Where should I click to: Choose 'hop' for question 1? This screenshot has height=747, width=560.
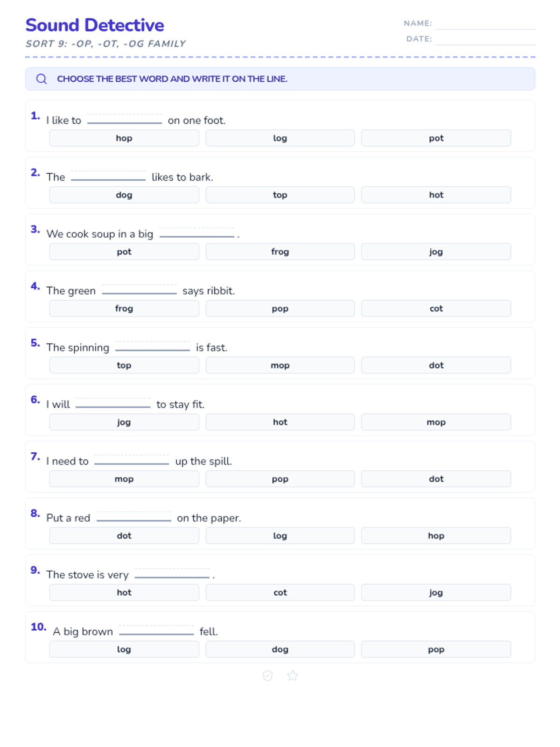[124, 138]
